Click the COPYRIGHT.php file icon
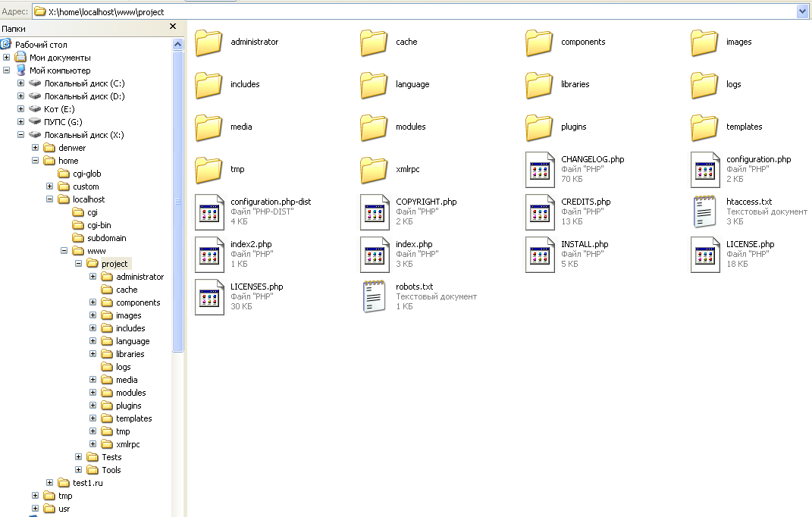 click(375, 211)
